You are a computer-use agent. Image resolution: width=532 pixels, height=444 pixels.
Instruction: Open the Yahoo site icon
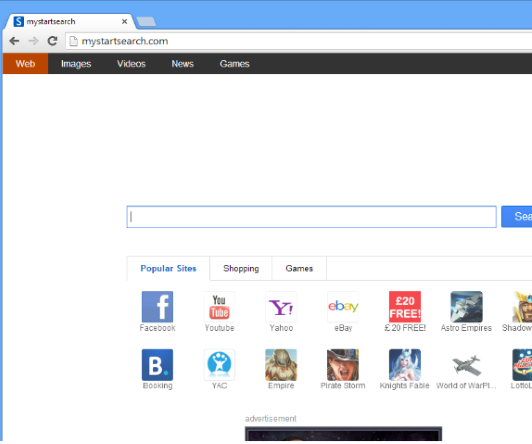281,307
